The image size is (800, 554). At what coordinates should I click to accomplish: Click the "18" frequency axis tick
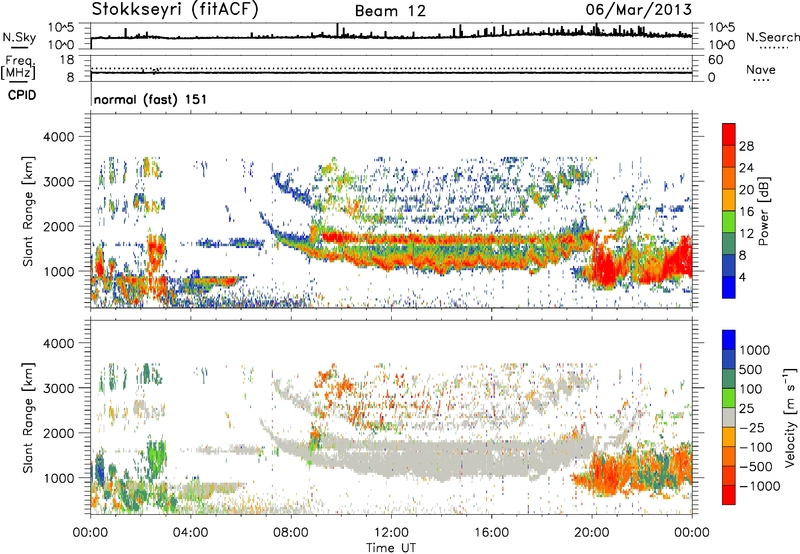[x=67, y=60]
